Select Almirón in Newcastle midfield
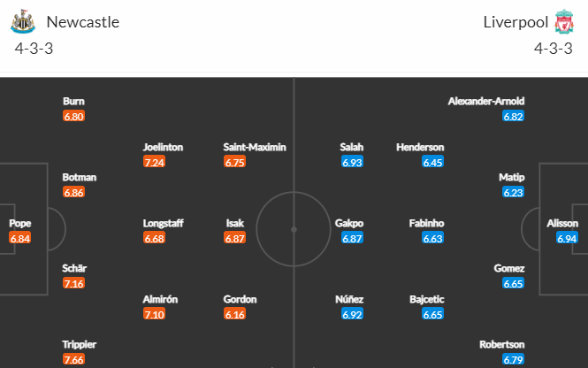Viewport: 588px width, 368px height. coord(160,299)
